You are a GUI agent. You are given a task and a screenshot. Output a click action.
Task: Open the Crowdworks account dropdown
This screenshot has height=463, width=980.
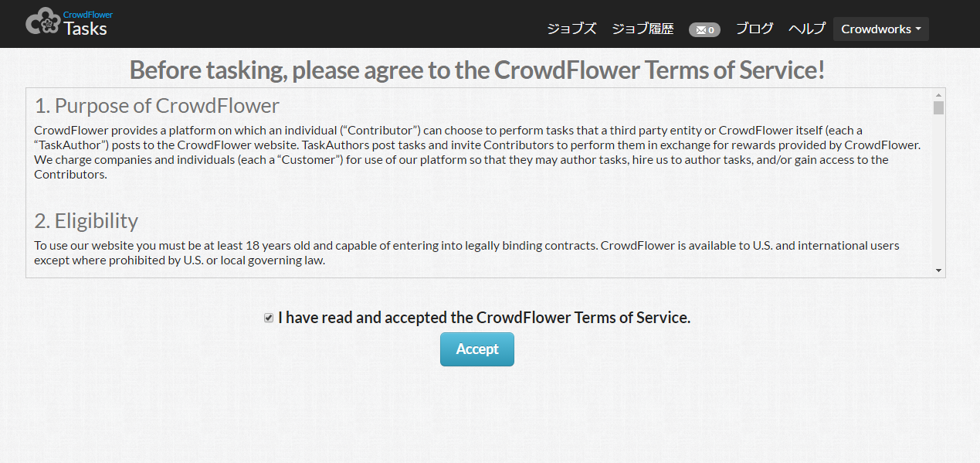[x=880, y=29]
